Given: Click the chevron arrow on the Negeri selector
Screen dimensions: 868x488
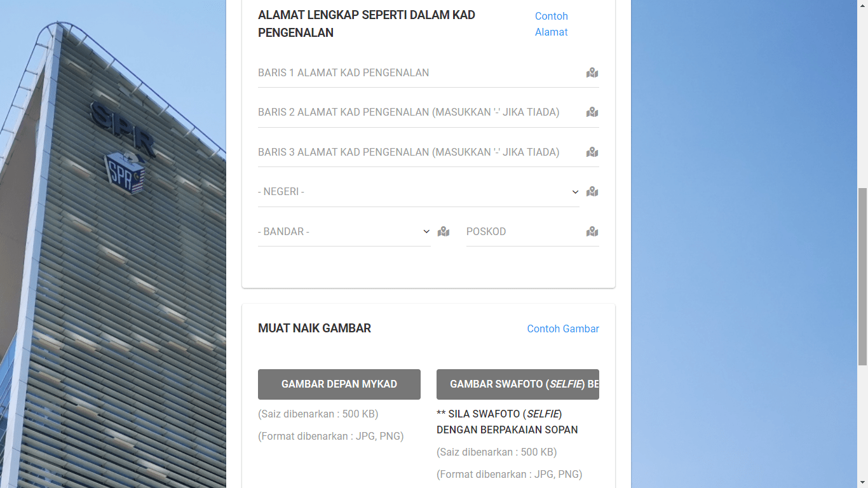Looking at the screenshot, I should (x=575, y=191).
